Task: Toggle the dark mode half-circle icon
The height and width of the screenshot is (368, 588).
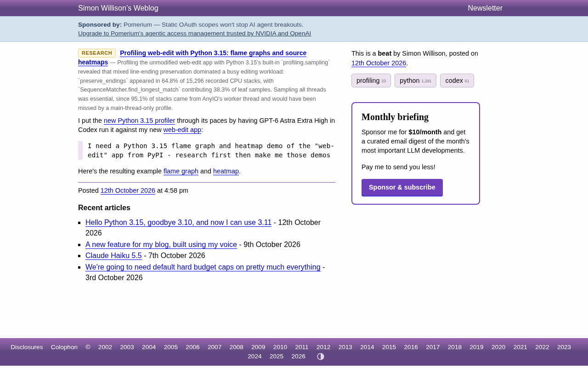Action: [321, 356]
